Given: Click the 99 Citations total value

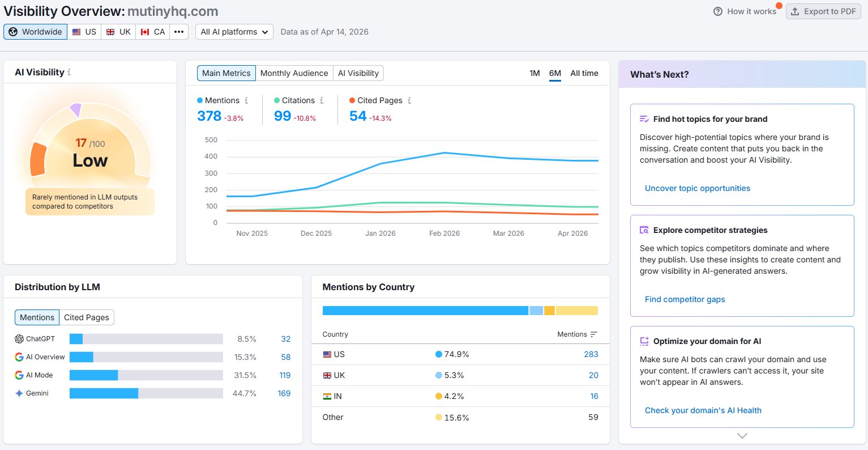Looking at the screenshot, I should click(283, 116).
